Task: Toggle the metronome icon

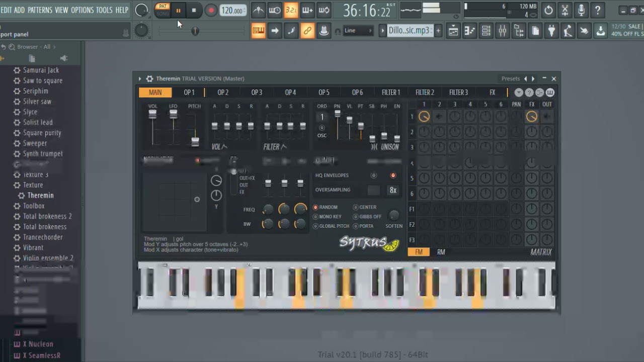Action: click(258, 10)
